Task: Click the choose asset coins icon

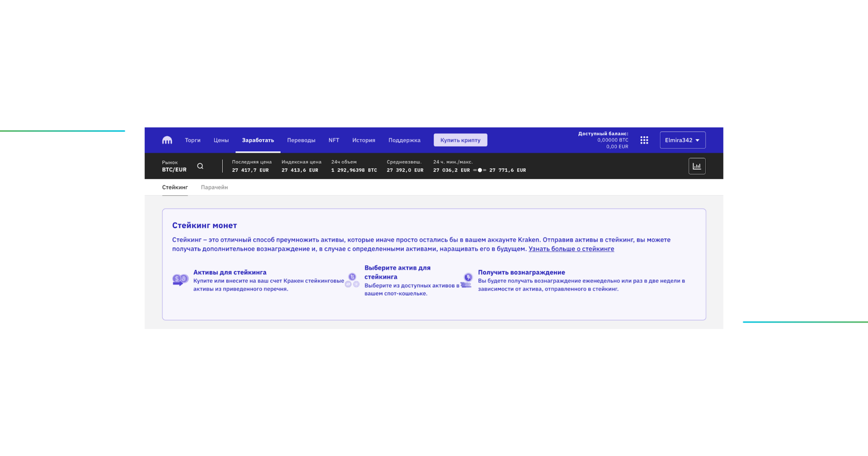Action: [x=352, y=280]
